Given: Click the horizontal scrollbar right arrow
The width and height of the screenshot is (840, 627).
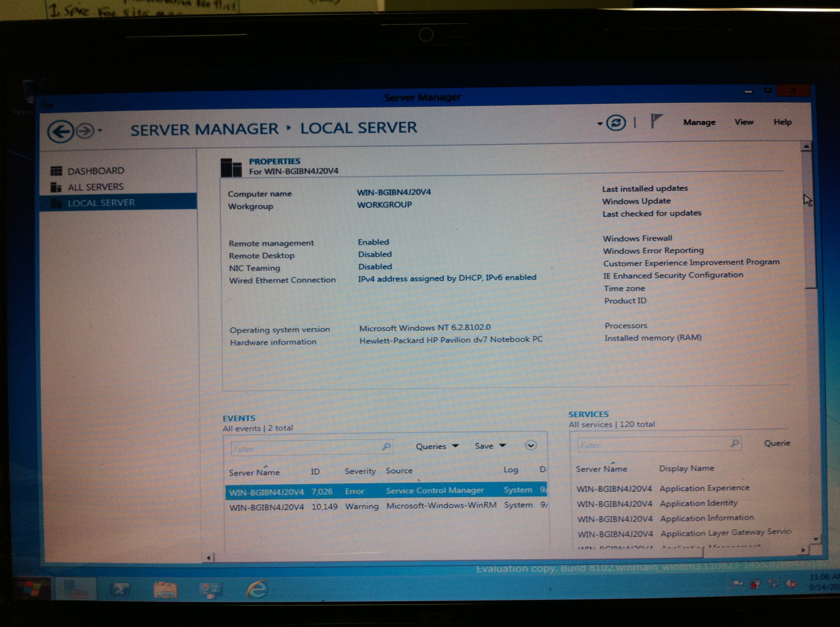Looking at the screenshot, I should tap(803, 550).
